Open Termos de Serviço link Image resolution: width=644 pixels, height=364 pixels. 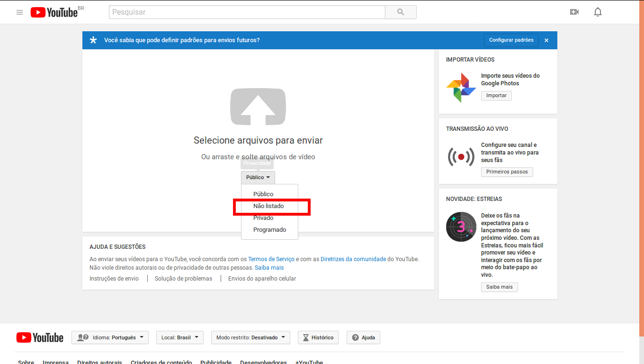271,259
